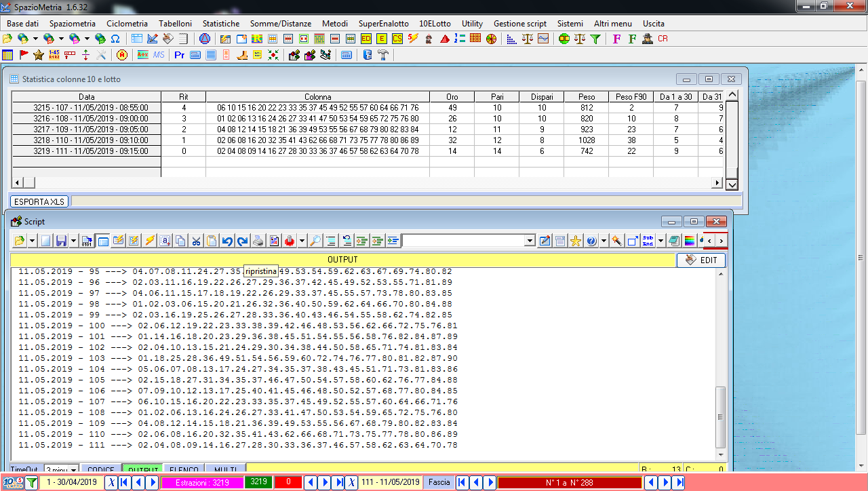Click the pie wheel chart icon
The height and width of the screenshot is (491, 868).
click(491, 39)
